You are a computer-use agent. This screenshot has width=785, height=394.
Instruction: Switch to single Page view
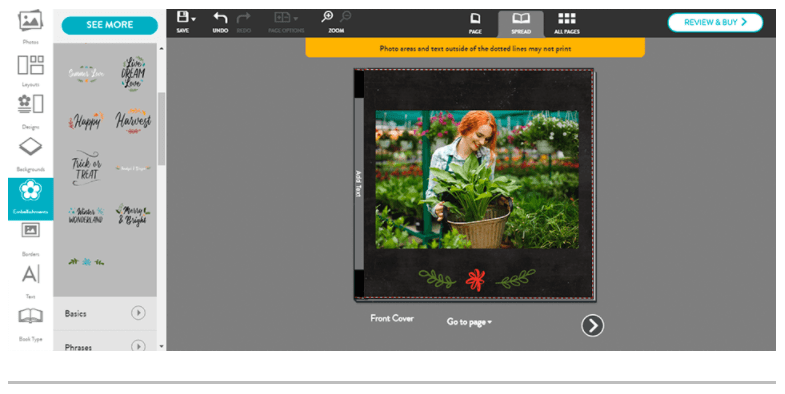click(475, 23)
